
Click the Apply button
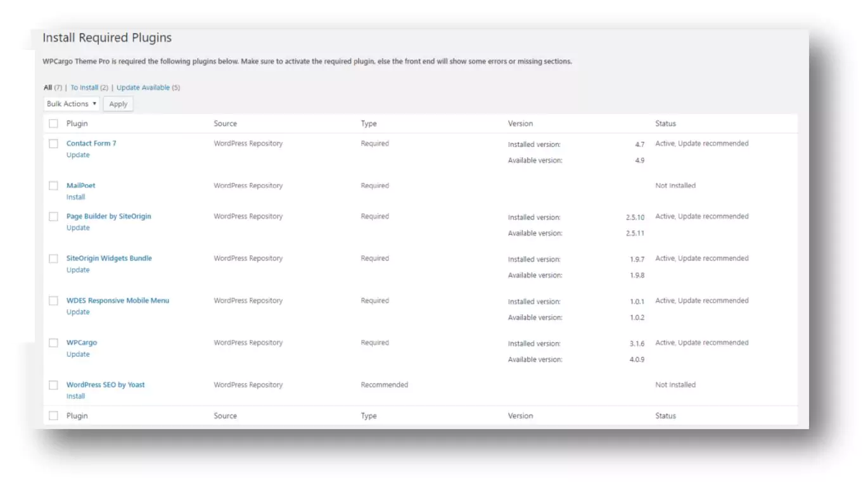click(x=118, y=104)
